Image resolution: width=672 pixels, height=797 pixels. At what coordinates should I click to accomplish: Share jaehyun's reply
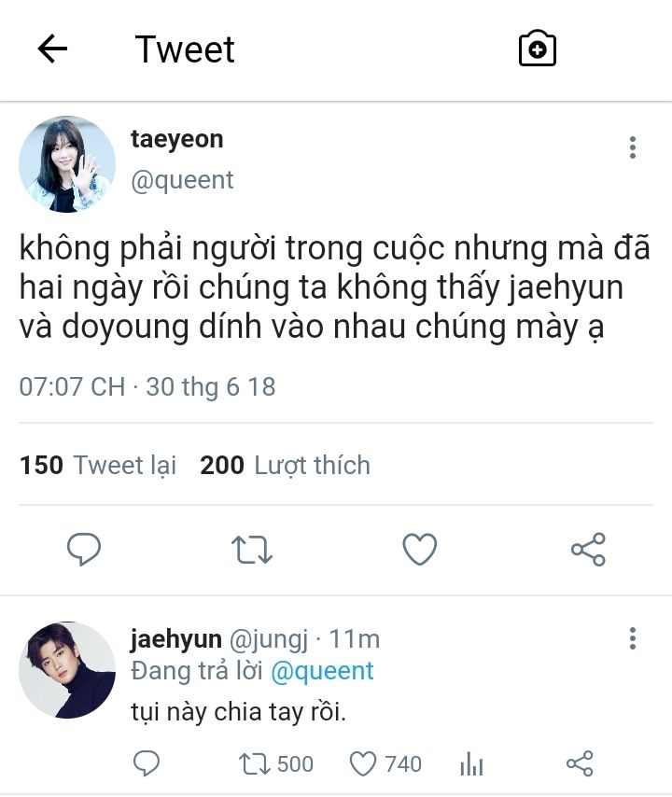coord(580,763)
